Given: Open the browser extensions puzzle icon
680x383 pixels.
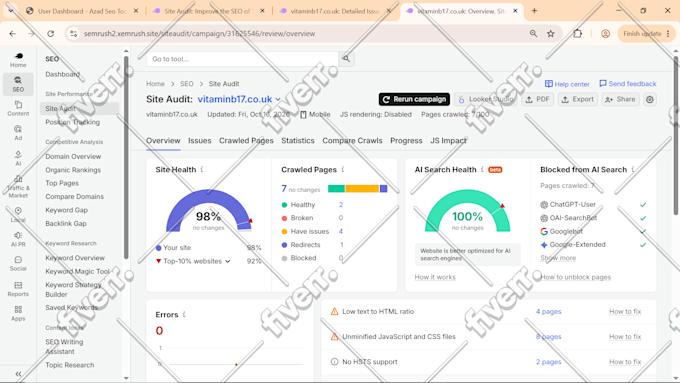Looking at the screenshot, I should pos(577,33).
